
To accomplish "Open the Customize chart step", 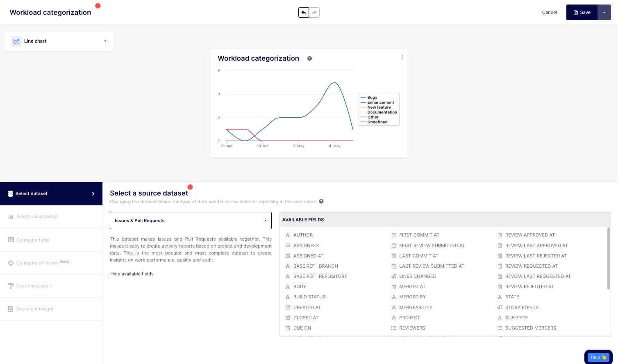I will [34, 286].
